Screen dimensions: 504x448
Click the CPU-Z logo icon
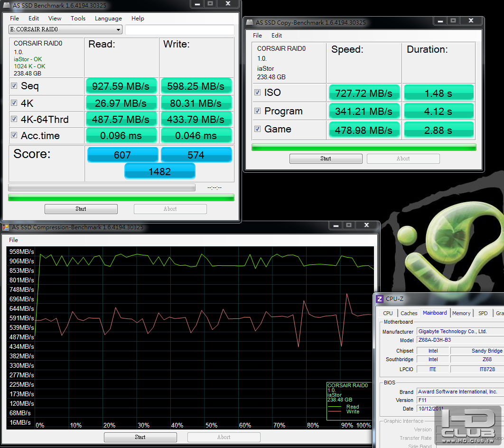pyautogui.click(x=380, y=299)
